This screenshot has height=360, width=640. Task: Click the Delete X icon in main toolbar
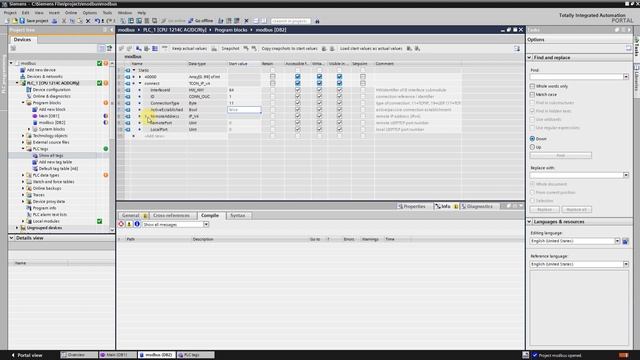click(x=88, y=21)
